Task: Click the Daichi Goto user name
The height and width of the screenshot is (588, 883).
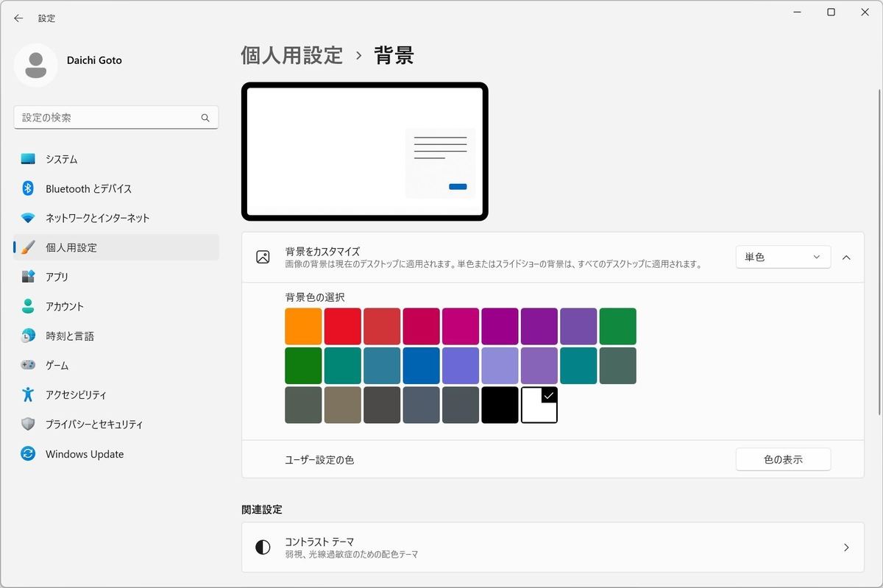Action: coord(95,60)
